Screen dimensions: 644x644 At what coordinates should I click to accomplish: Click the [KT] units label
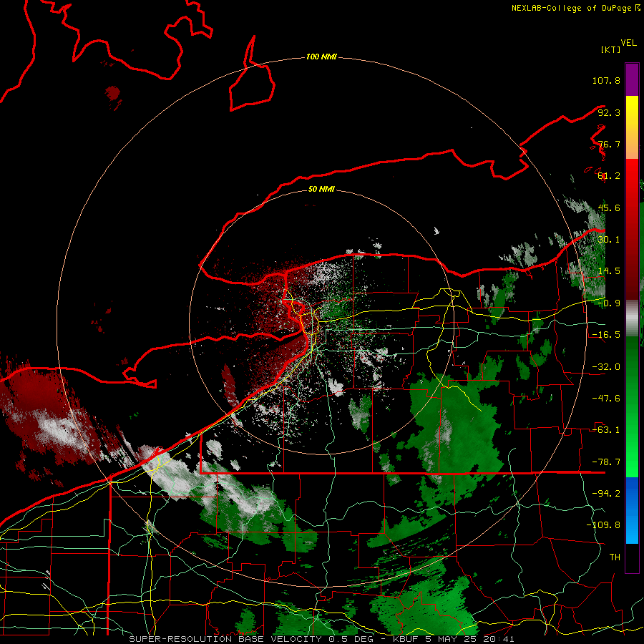(x=611, y=49)
